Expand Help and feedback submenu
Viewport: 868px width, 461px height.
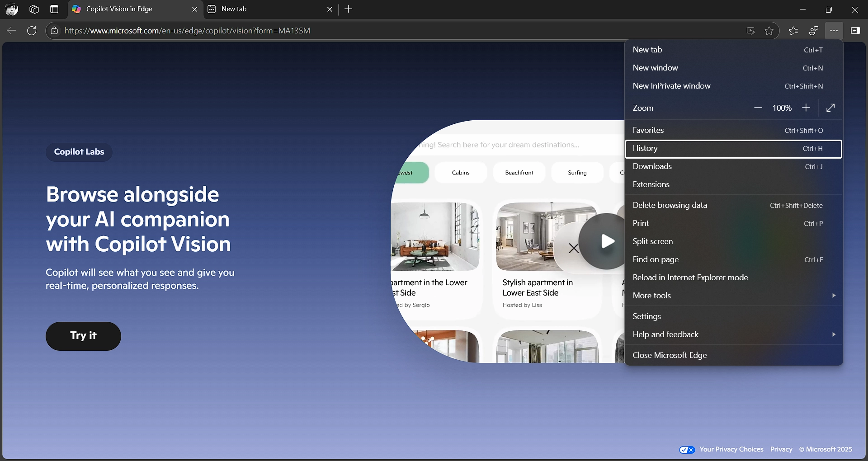click(734, 334)
